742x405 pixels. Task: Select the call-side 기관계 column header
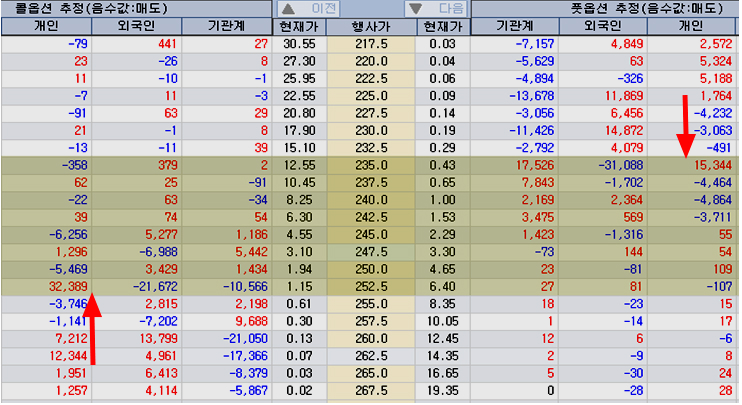226,26
